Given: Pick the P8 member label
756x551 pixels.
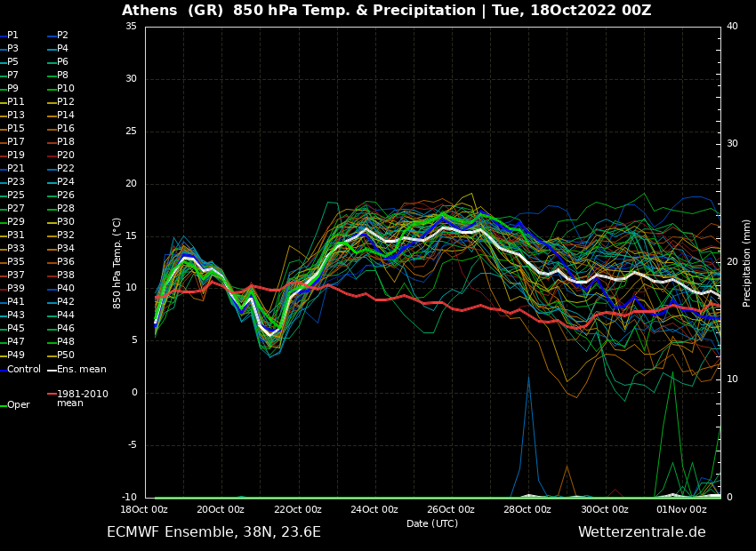Looking at the screenshot, I should pos(62,76).
